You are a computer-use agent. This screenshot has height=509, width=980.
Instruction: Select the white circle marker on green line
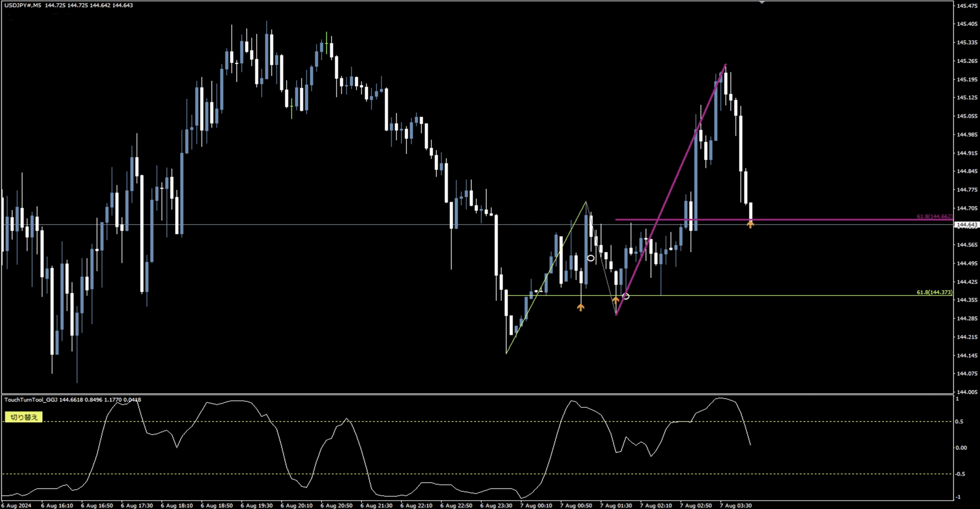[x=626, y=296]
